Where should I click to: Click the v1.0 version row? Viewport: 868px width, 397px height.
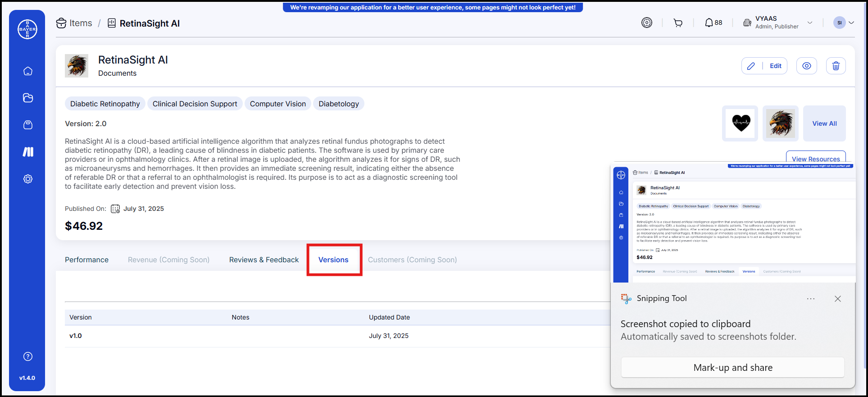(x=337, y=336)
